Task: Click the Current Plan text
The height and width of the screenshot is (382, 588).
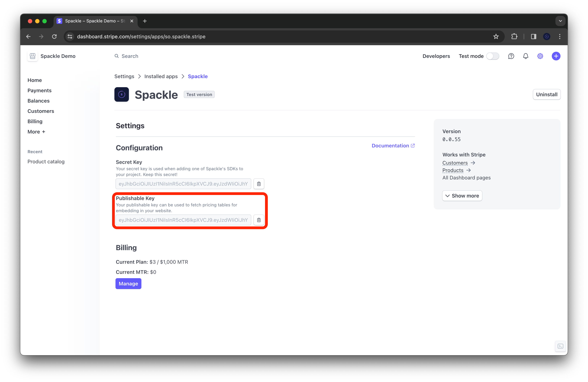Action: (x=152, y=262)
